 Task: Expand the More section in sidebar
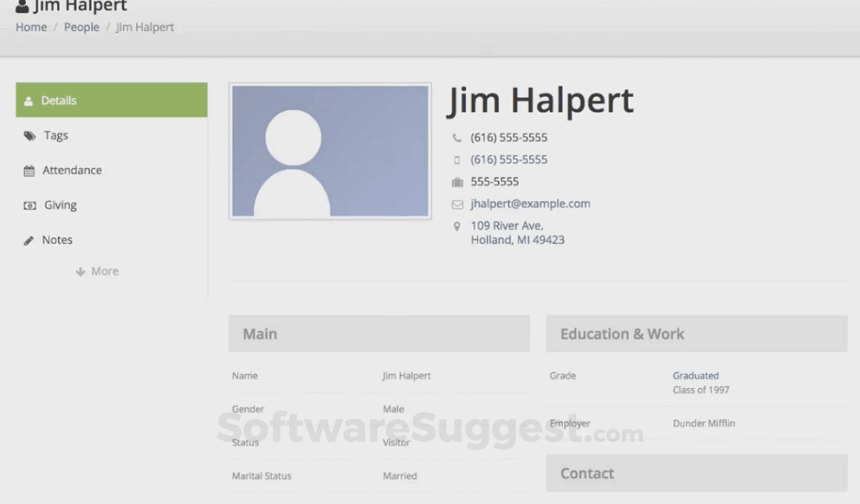pyautogui.click(x=97, y=270)
